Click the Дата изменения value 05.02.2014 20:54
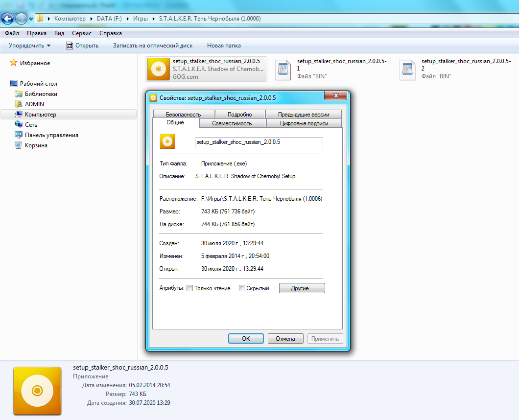 point(149,385)
